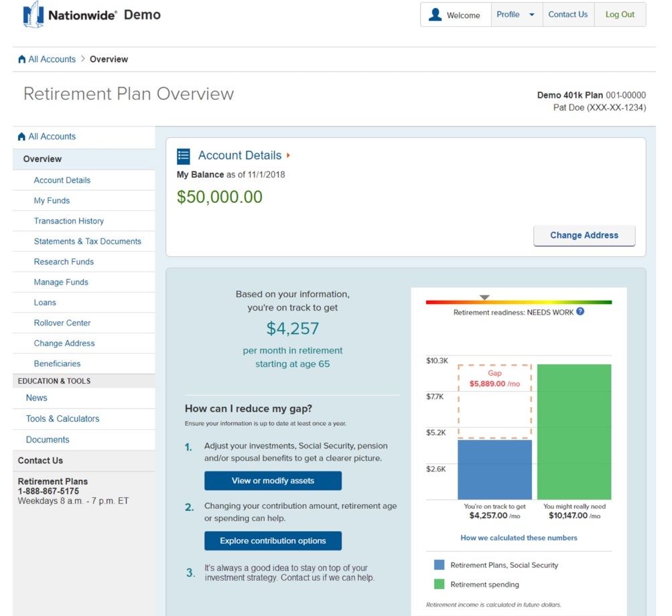Image resolution: width=672 pixels, height=616 pixels.
Task: Click the Account Details list icon
Action: [x=184, y=157]
